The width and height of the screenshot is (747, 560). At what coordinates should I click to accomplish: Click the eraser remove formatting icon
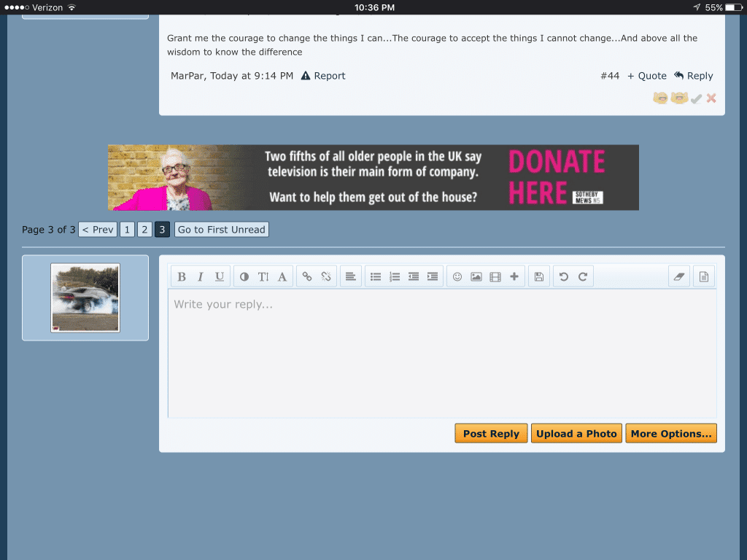[x=679, y=277]
